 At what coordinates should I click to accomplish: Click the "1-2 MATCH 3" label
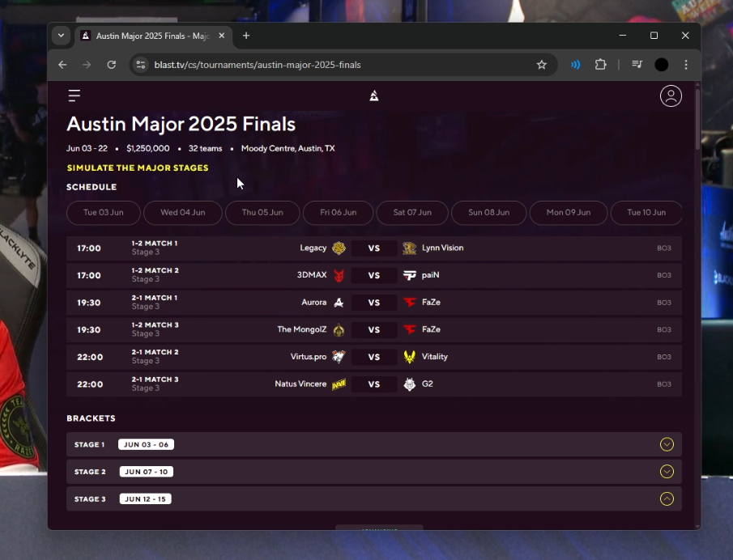click(156, 325)
